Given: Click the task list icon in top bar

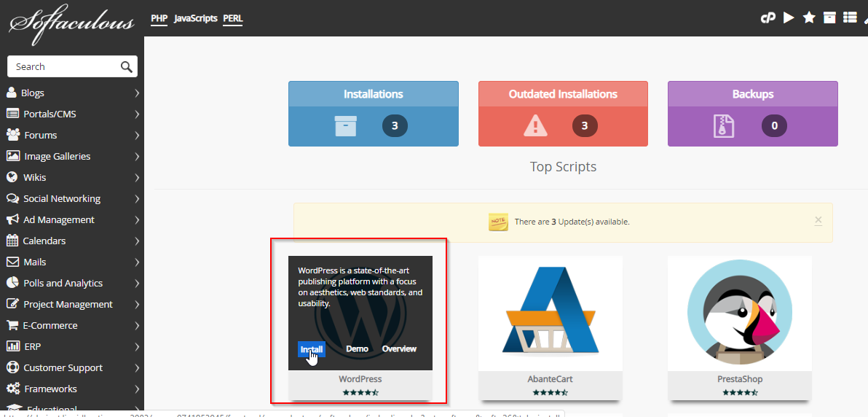Looking at the screenshot, I should click(850, 17).
